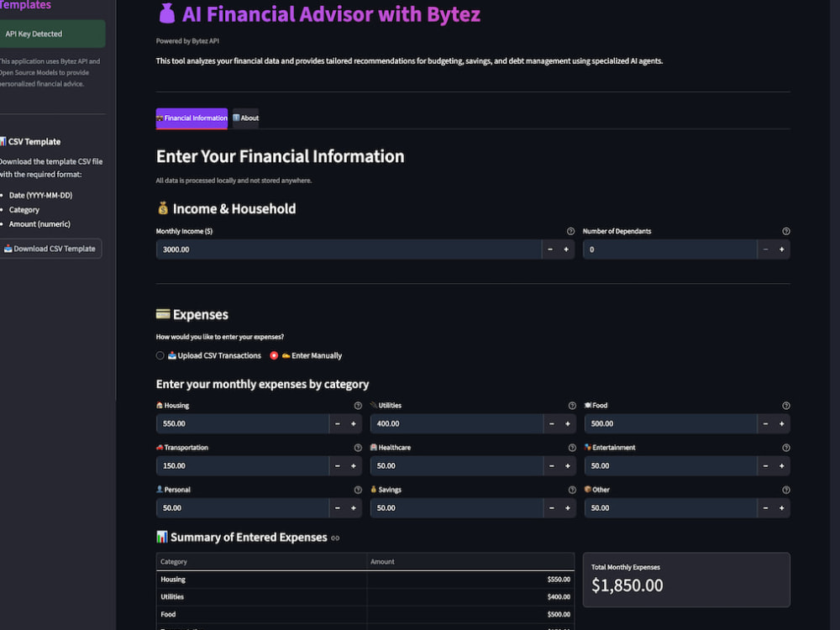Viewport: 840px width, 630px height.
Task: Increment the Number of Dependants value
Action: click(781, 249)
